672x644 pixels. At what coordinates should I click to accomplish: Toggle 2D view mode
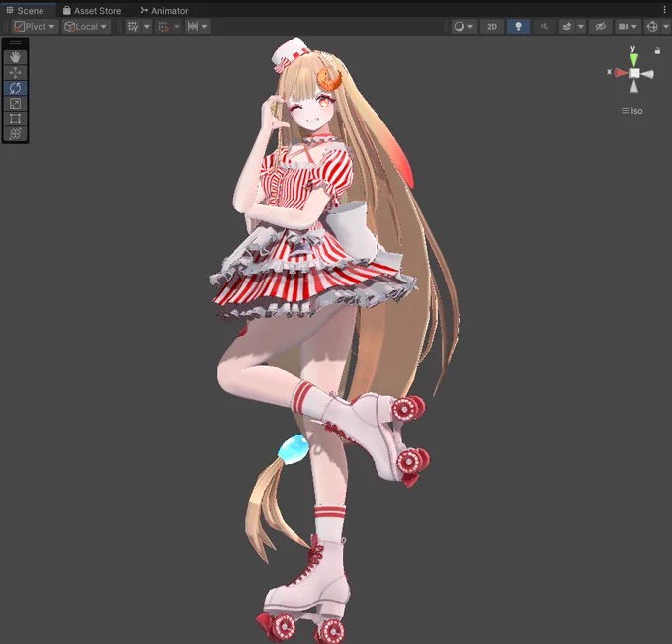[x=492, y=27]
